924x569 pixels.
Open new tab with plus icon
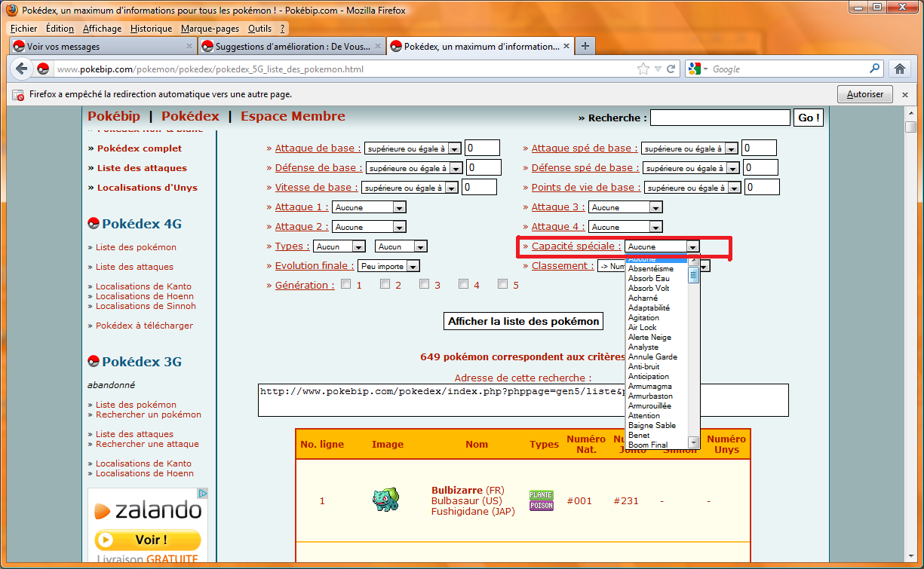[x=585, y=46]
